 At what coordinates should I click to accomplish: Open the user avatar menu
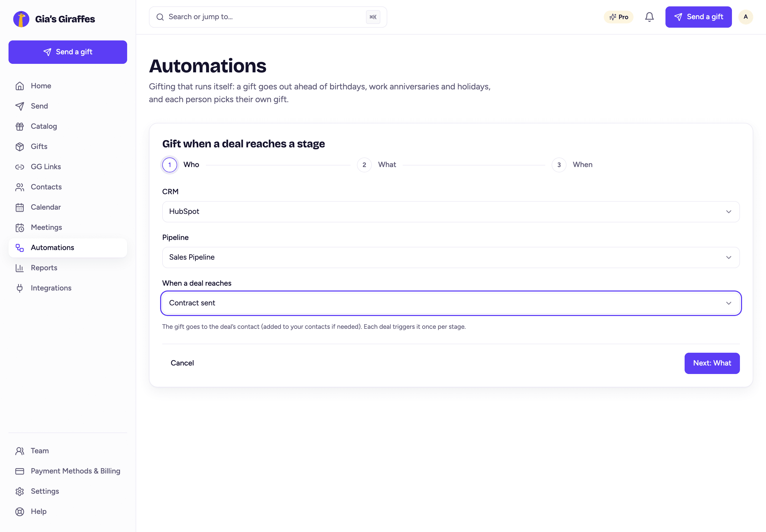(745, 17)
